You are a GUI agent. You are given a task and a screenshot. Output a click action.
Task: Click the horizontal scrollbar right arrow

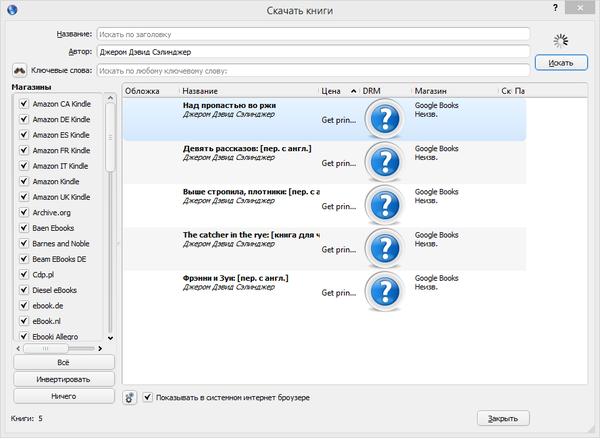[x=100, y=348]
